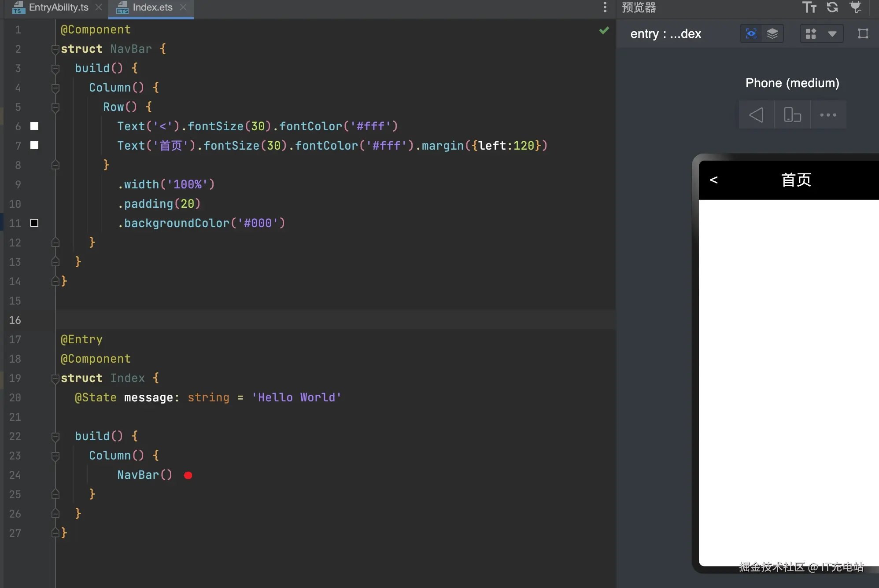Click the font size Tt icon
This screenshot has height=588, width=879.
[809, 7]
